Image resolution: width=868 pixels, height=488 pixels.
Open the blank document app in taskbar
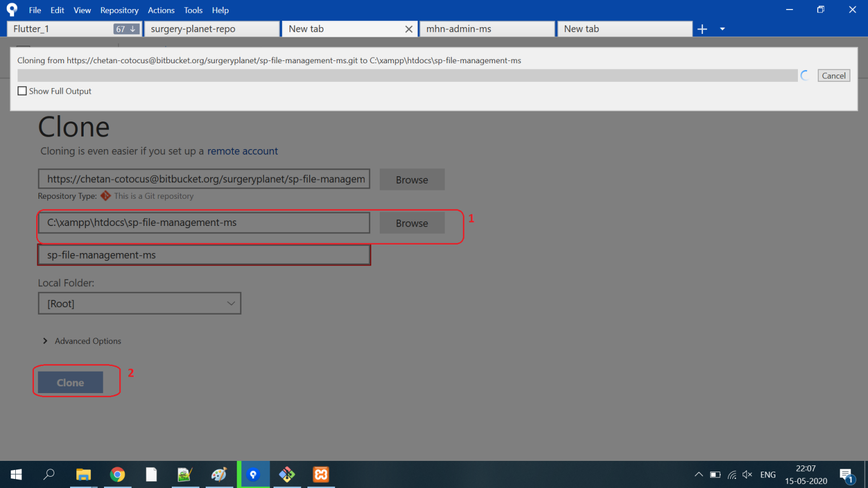151,474
